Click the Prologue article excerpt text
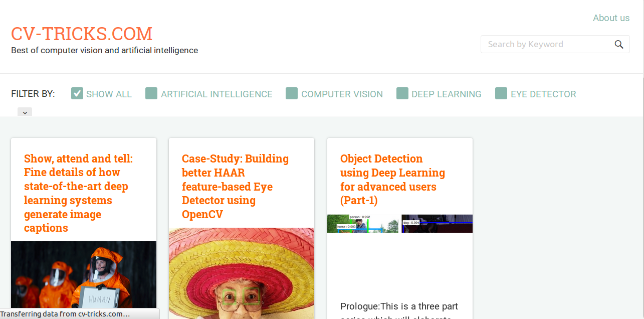This screenshot has width=644, height=319. [399, 310]
